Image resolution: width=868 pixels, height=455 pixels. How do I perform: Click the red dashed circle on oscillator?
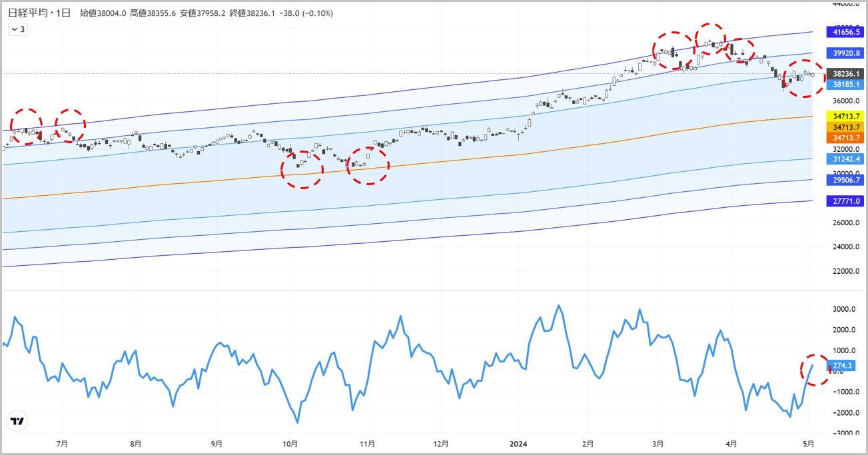coord(817,369)
